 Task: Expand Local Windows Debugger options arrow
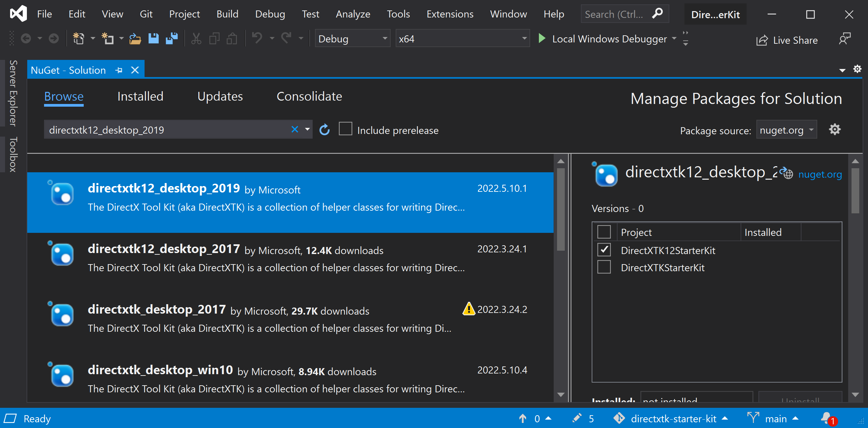click(674, 38)
